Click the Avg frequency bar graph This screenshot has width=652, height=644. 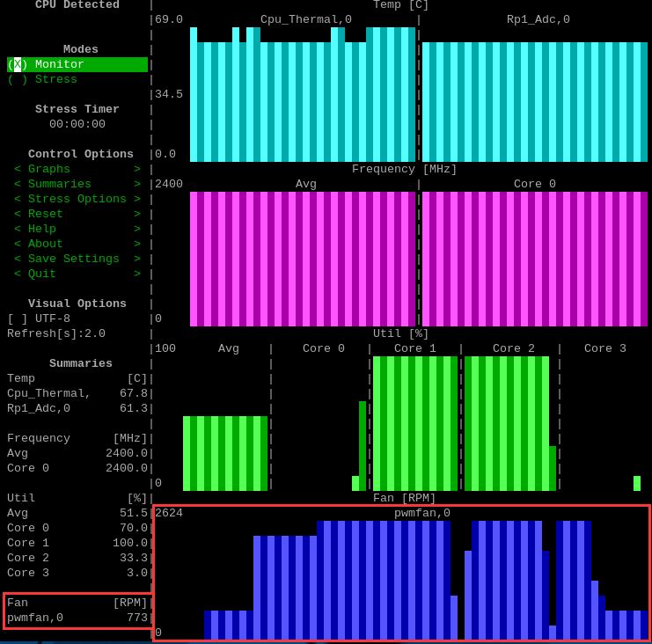pos(302,259)
